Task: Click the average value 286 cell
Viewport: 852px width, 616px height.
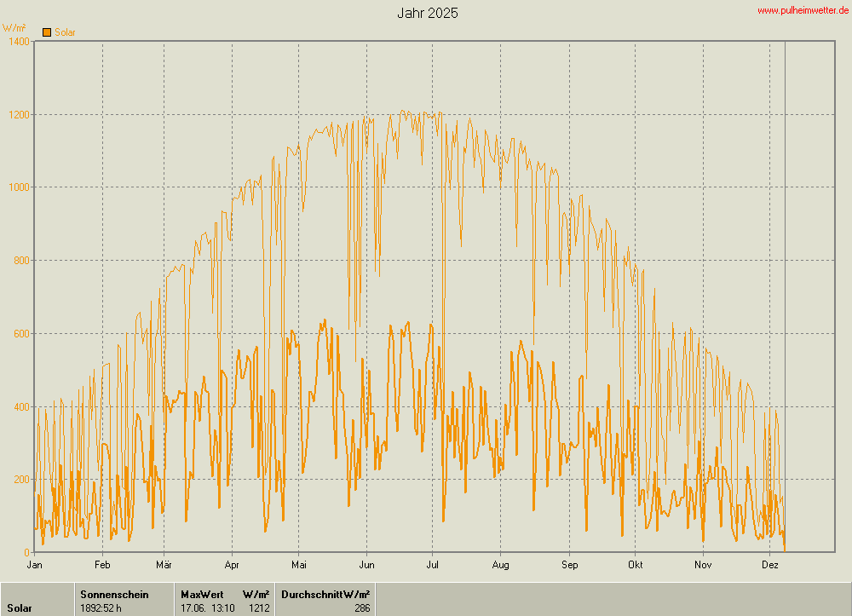Action: point(361,608)
